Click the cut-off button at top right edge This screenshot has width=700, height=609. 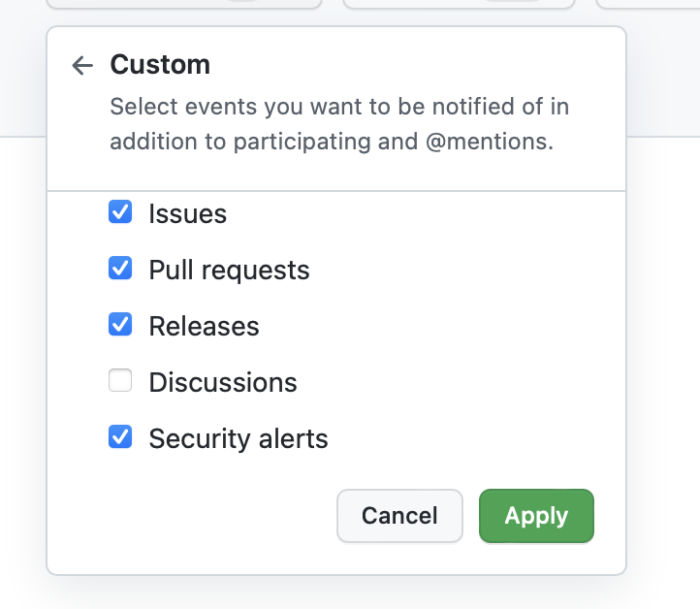tap(650, 4)
